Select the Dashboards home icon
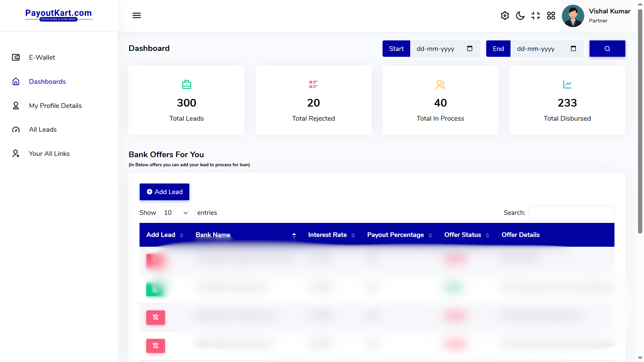This screenshot has width=644, height=362. [16, 81]
